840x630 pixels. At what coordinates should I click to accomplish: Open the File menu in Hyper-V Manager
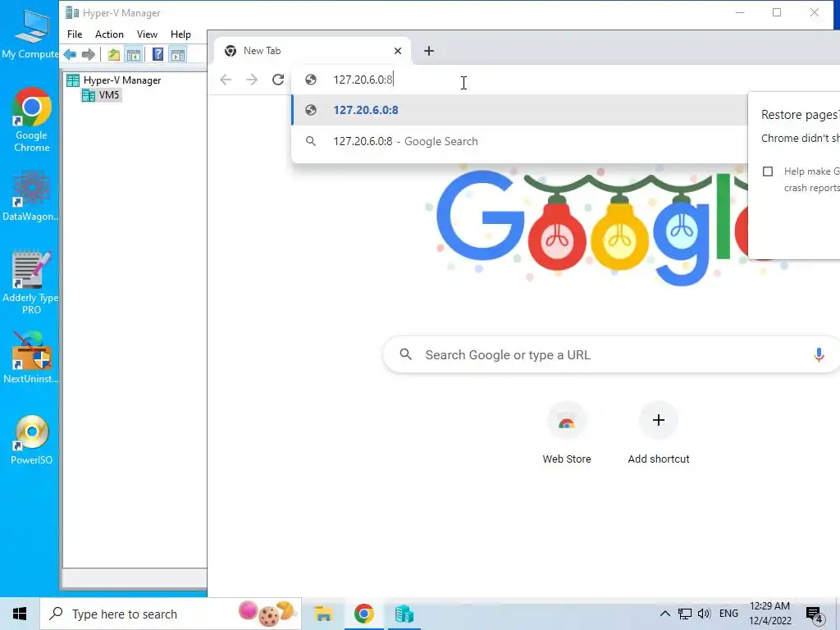pos(75,34)
